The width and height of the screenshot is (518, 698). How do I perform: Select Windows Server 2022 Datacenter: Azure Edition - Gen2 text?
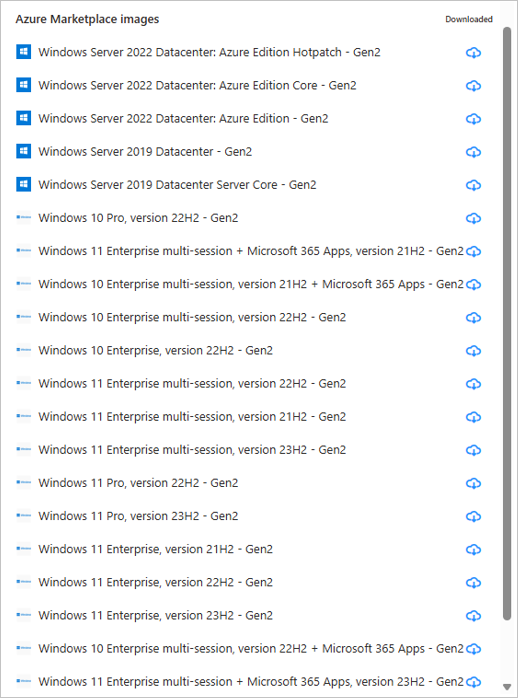(x=183, y=118)
